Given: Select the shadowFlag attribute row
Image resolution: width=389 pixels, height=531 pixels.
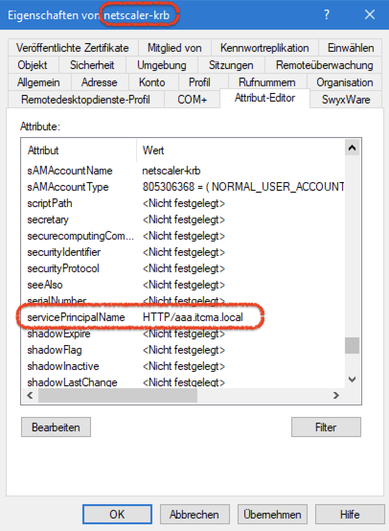Looking at the screenshot, I should coord(183,350).
